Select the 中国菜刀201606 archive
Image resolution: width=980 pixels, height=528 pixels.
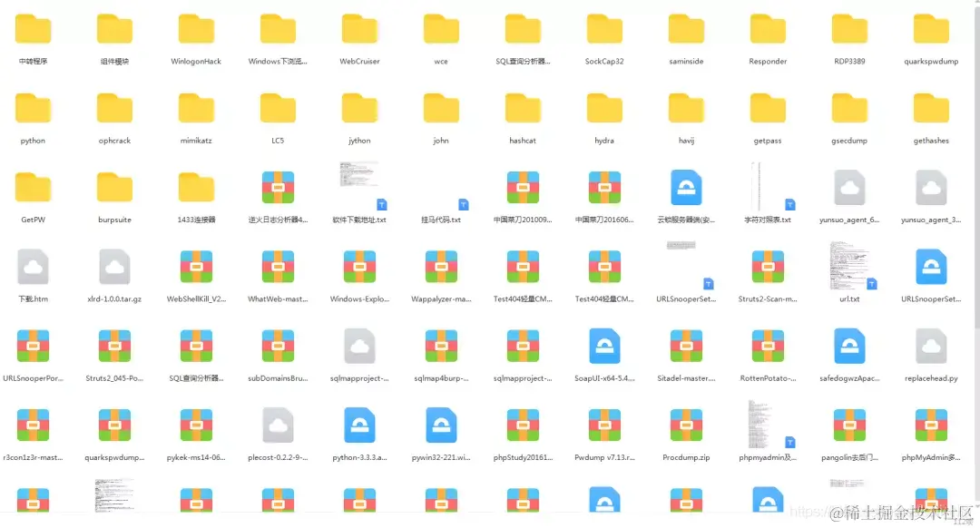pyautogui.click(x=604, y=188)
